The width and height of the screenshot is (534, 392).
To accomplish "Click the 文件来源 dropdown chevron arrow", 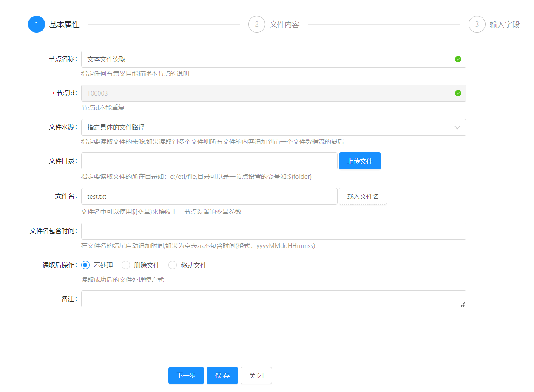I will click(457, 127).
